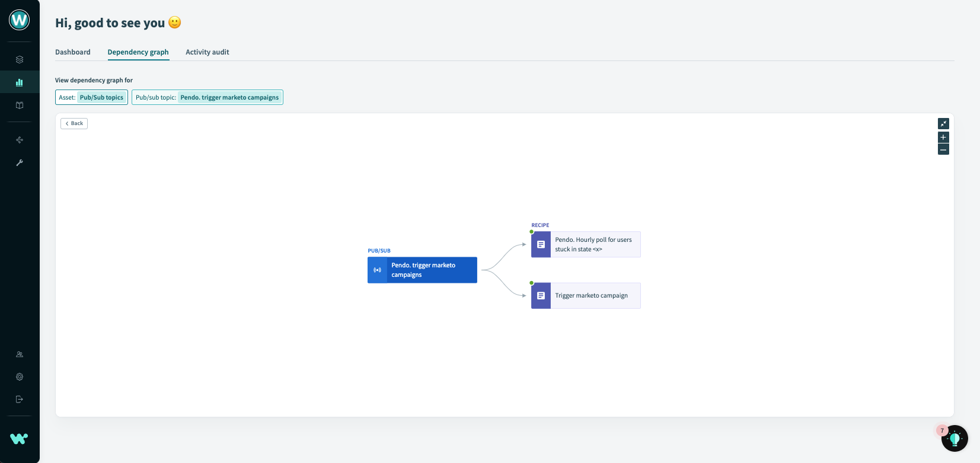980x463 pixels.
Task: Open the tools wrench icon in sidebar
Action: click(x=20, y=162)
